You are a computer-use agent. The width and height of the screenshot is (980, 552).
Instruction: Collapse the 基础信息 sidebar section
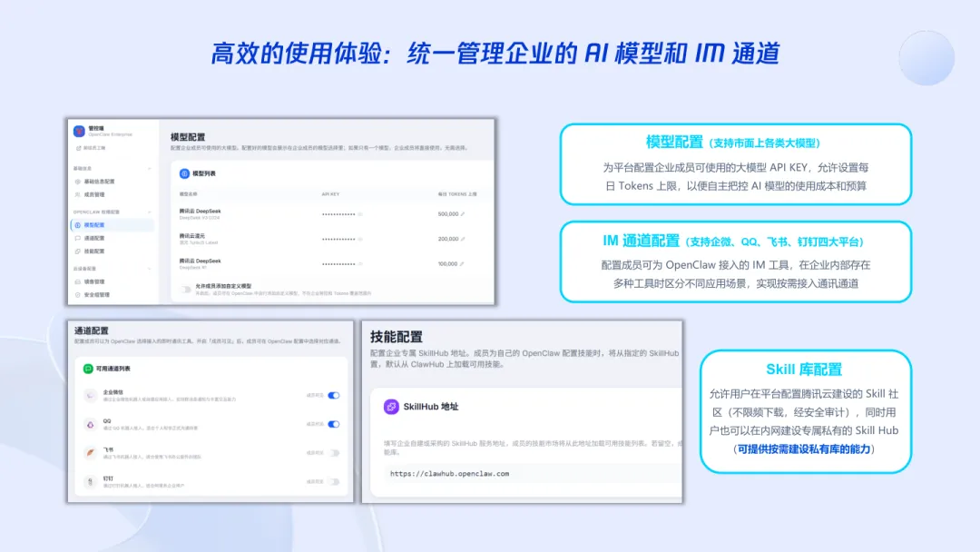[x=150, y=168]
